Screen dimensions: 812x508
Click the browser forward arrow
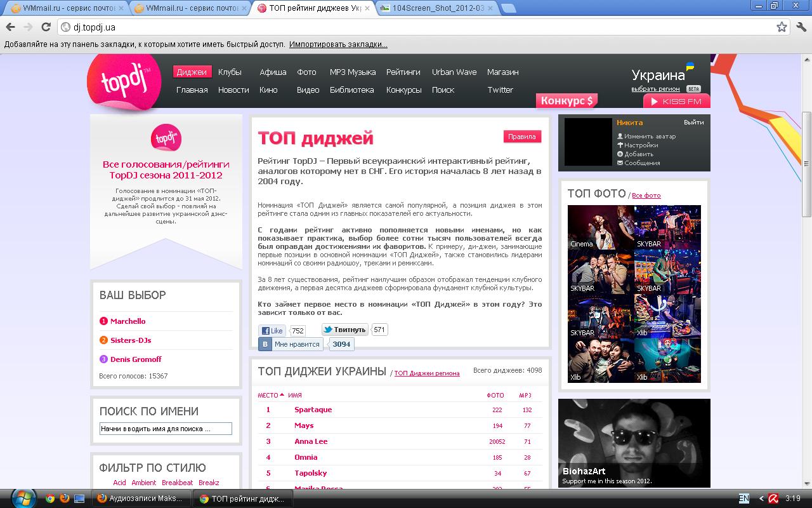coord(28,27)
